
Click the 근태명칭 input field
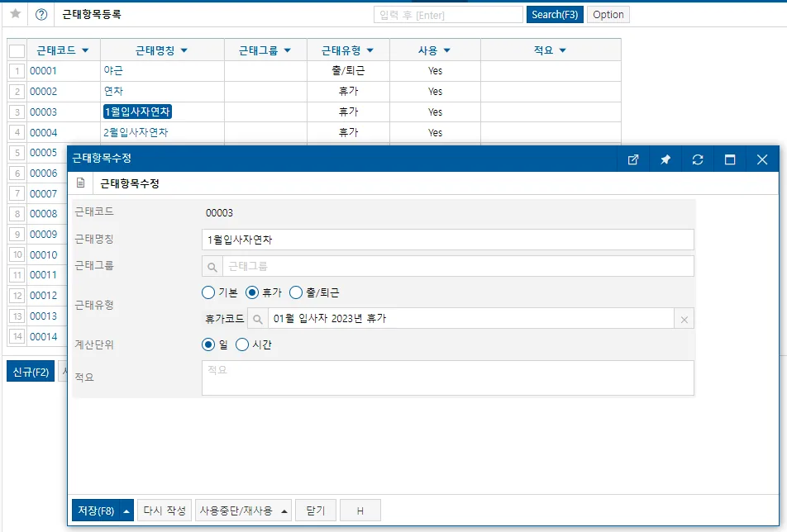tap(448, 240)
